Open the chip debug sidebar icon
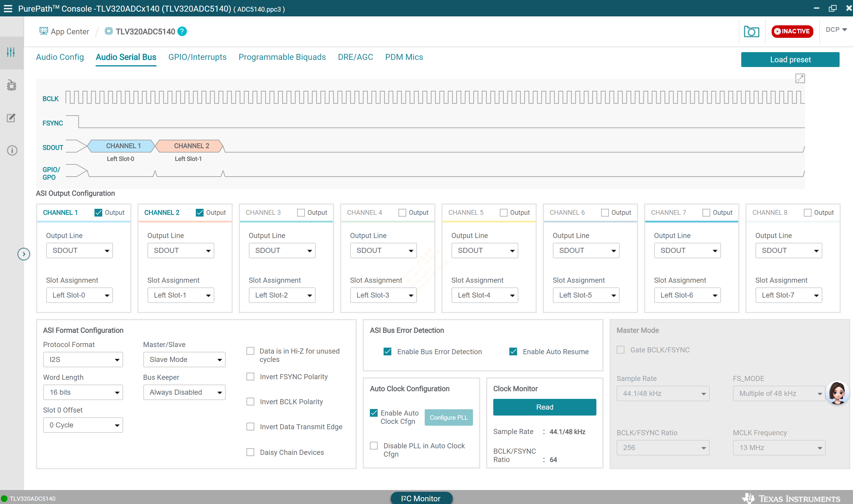The height and width of the screenshot is (504, 853). [12, 85]
